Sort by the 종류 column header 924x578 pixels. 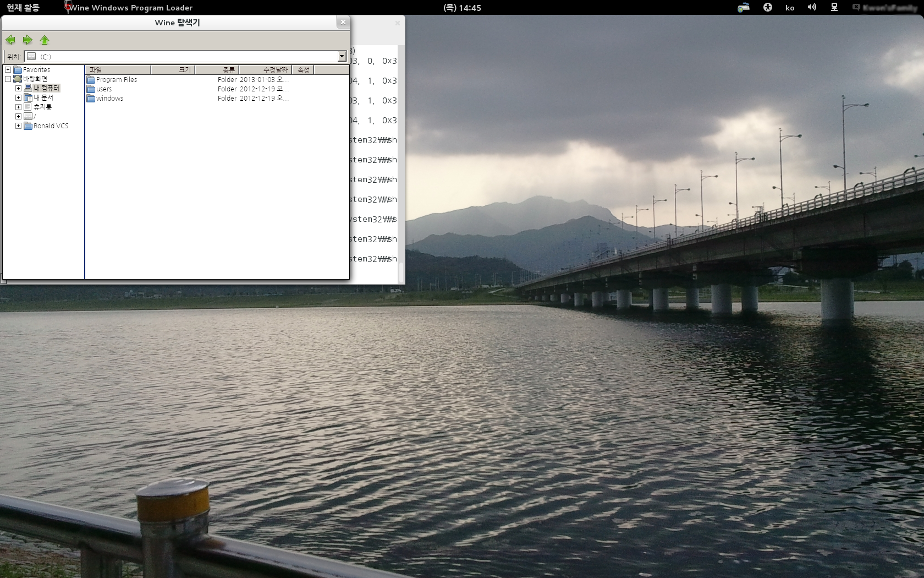pos(217,70)
